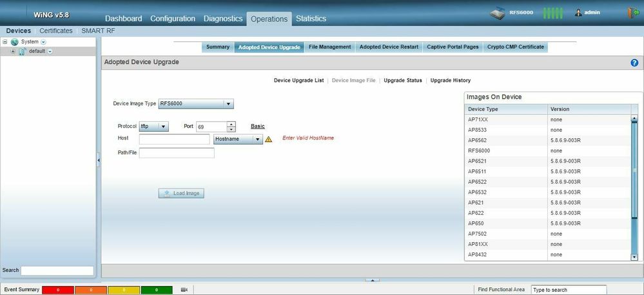Image resolution: width=644 pixels, height=295 pixels.
Task: Click the green port status bars icon
Action: [553, 13]
